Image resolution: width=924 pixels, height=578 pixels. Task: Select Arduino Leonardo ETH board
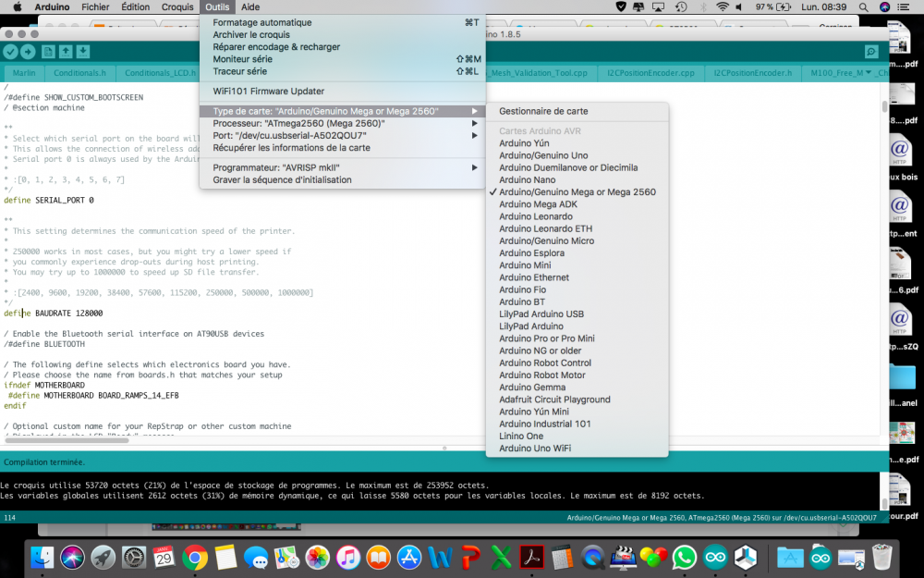tap(577, 228)
